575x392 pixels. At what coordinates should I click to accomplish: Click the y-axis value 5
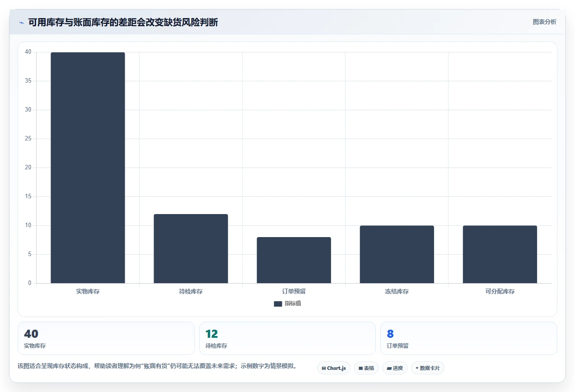coord(30,254)
